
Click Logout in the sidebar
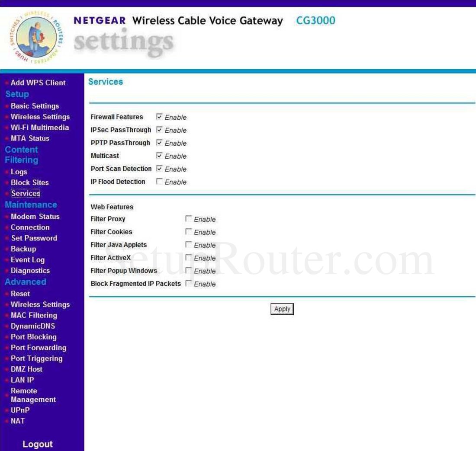[x=38, y=445]
